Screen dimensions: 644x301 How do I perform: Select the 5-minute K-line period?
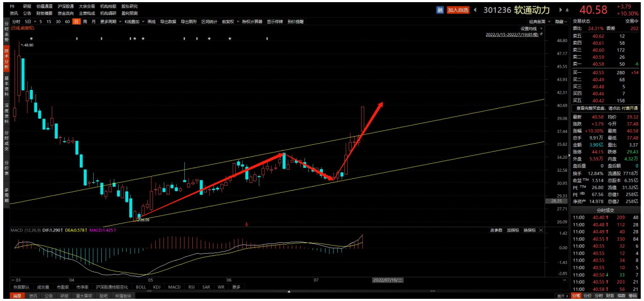click(x=40, y=22)
